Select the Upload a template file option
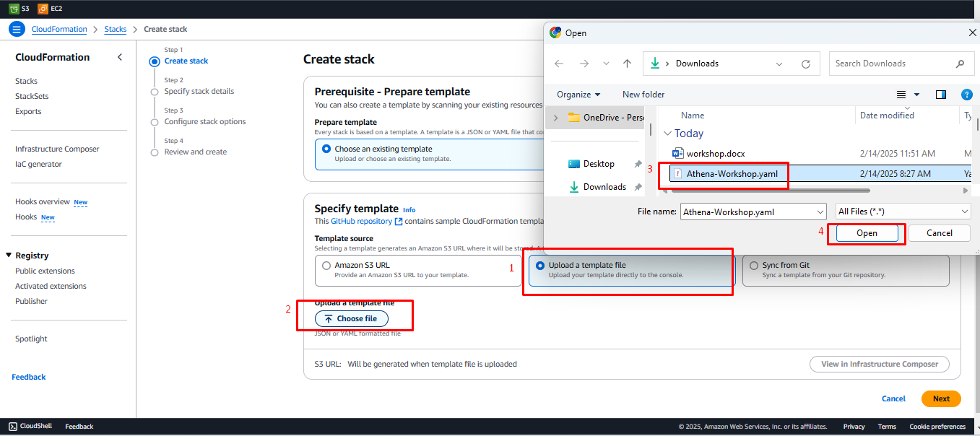 [x=540, y=266]
